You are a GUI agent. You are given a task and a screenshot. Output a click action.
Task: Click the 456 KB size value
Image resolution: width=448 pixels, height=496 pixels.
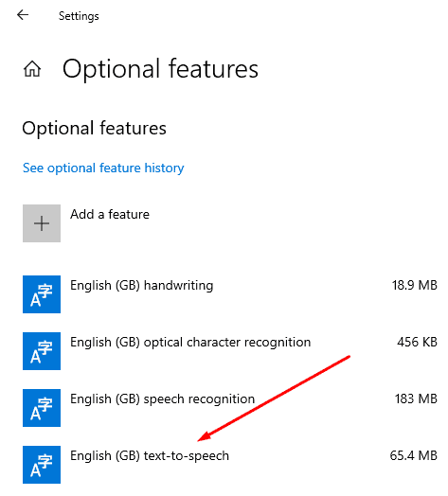click(418, 343)
